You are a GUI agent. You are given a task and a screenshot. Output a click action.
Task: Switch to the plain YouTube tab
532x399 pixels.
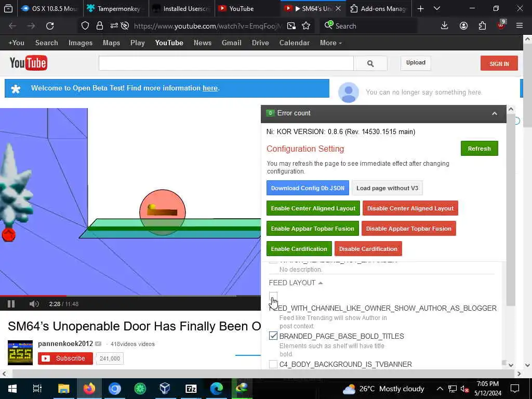tap(248, 8)
